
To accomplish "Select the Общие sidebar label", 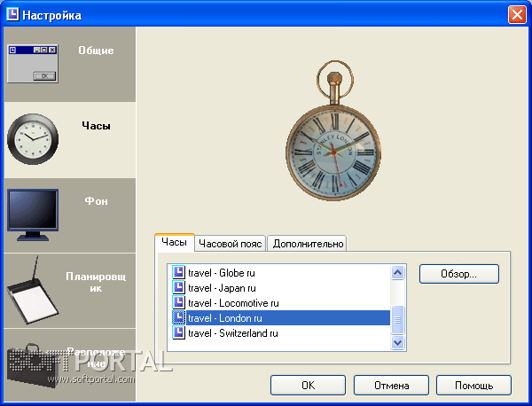I will click(x=96, y=51).
